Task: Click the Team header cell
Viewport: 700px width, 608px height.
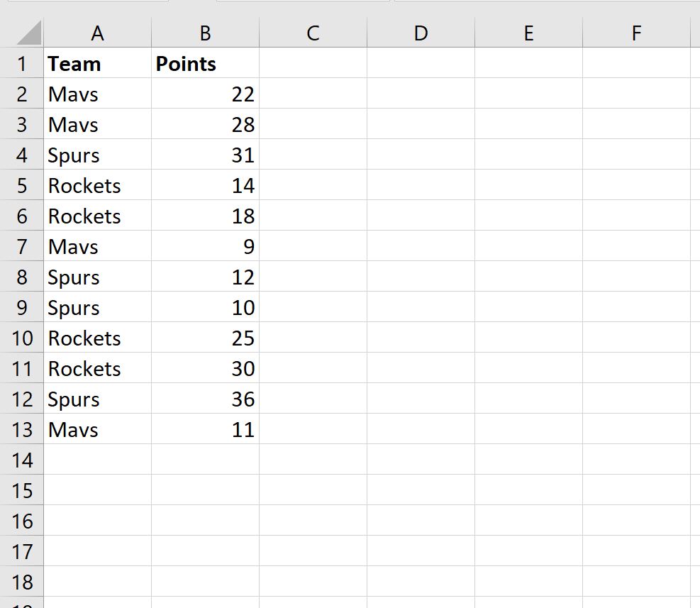Action: (97, 63)
